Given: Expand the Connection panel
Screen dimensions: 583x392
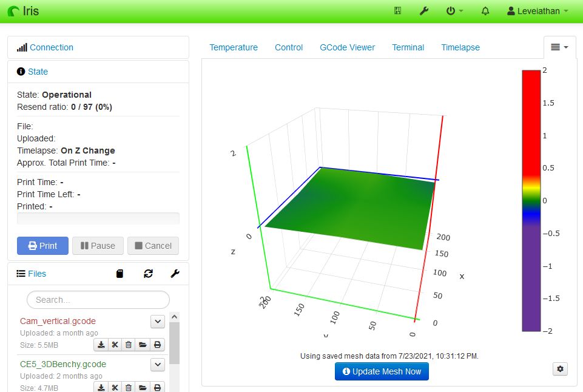Looking at the screenshot, I should point(52,47).
